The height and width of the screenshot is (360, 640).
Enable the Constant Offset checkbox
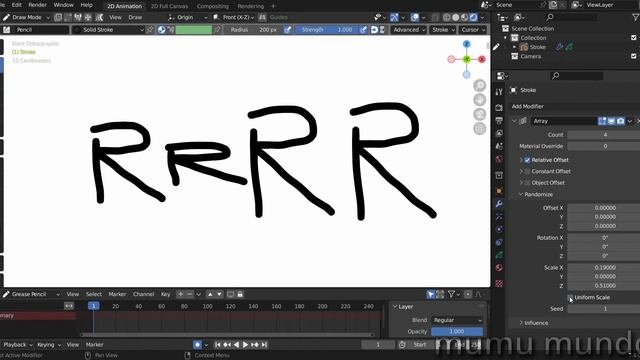point(527,171)
